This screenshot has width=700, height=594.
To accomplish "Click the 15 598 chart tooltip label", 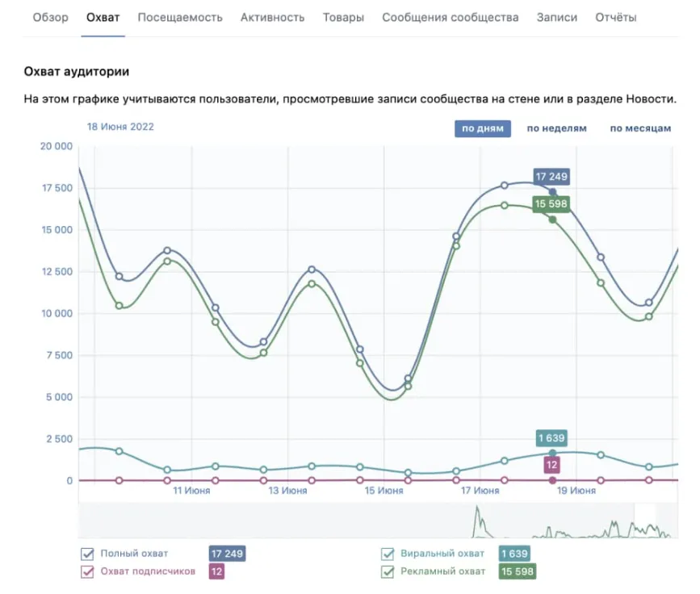I will coord(551,204).
